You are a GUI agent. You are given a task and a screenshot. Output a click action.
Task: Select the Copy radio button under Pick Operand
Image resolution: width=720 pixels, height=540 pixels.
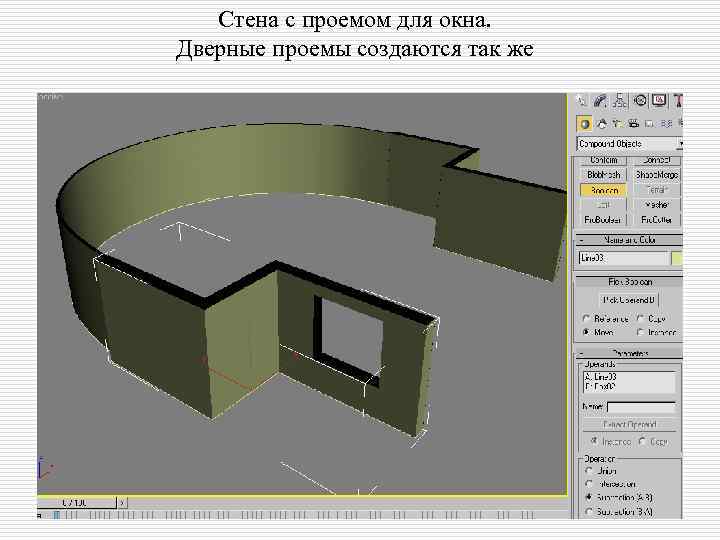(x=641, y=318)
